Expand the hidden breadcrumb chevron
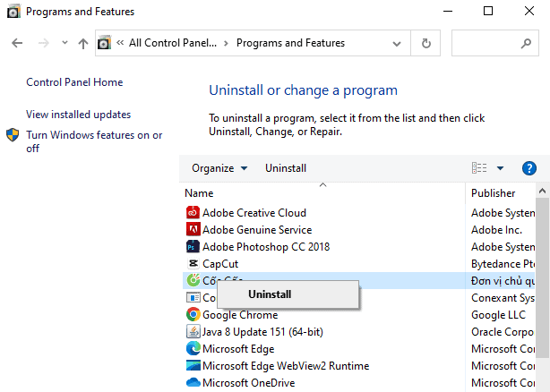The height and width of the screenshot is (392, 550). click(x=120, y=43)
